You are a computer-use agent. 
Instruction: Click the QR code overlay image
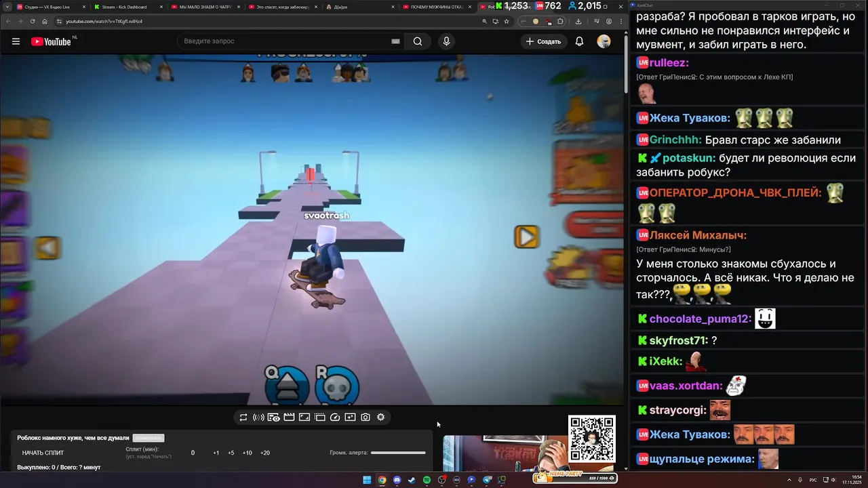(x=592, y=439)
